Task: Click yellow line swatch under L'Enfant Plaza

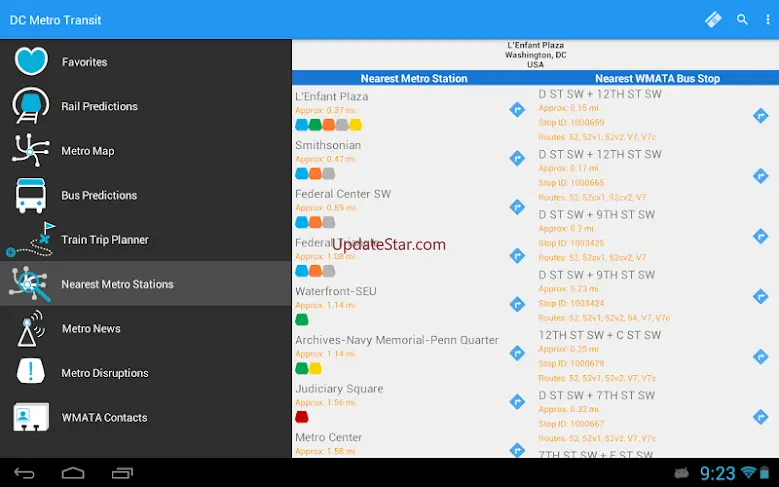Action: (x=355, y=125)
